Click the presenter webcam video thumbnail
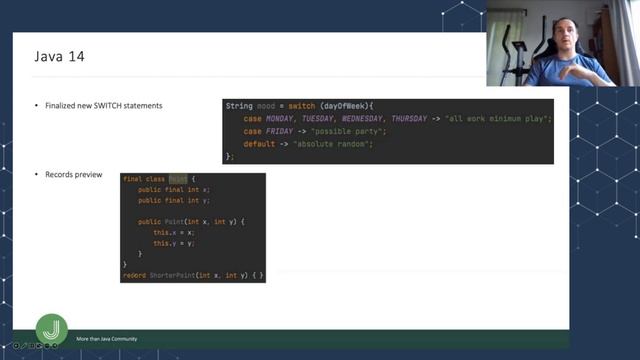The image size is (640, 360). point(563,43)
